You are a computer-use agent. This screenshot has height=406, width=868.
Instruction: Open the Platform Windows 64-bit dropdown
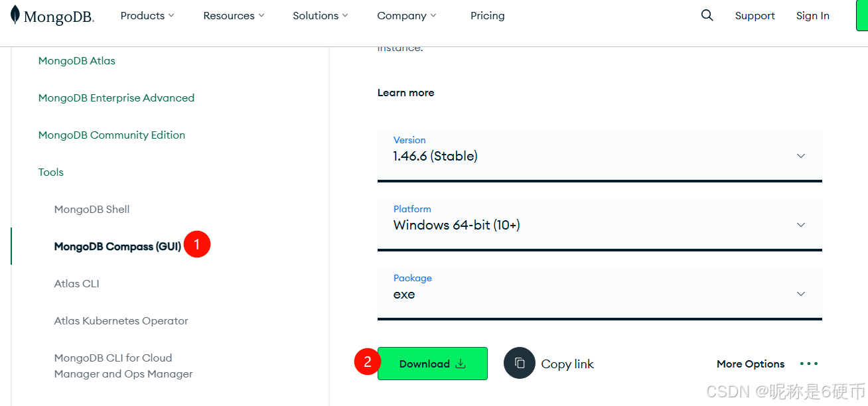(600, 224)
